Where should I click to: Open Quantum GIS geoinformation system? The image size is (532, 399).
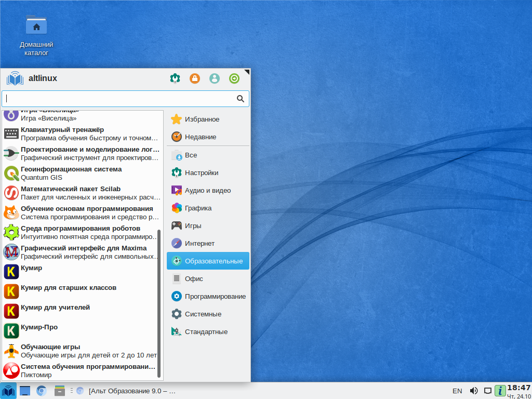71,173
